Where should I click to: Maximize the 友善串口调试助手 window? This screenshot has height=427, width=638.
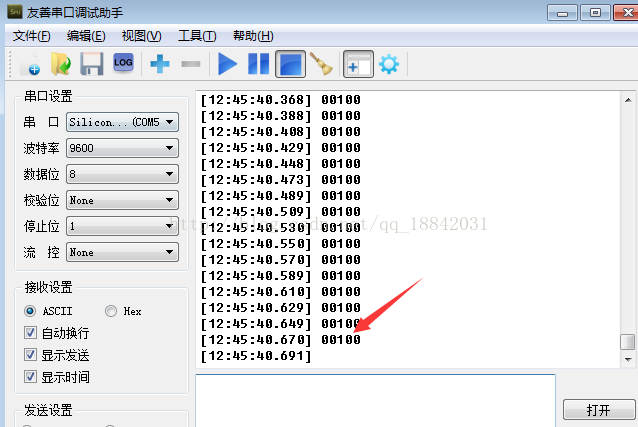(x=595, y=13)
